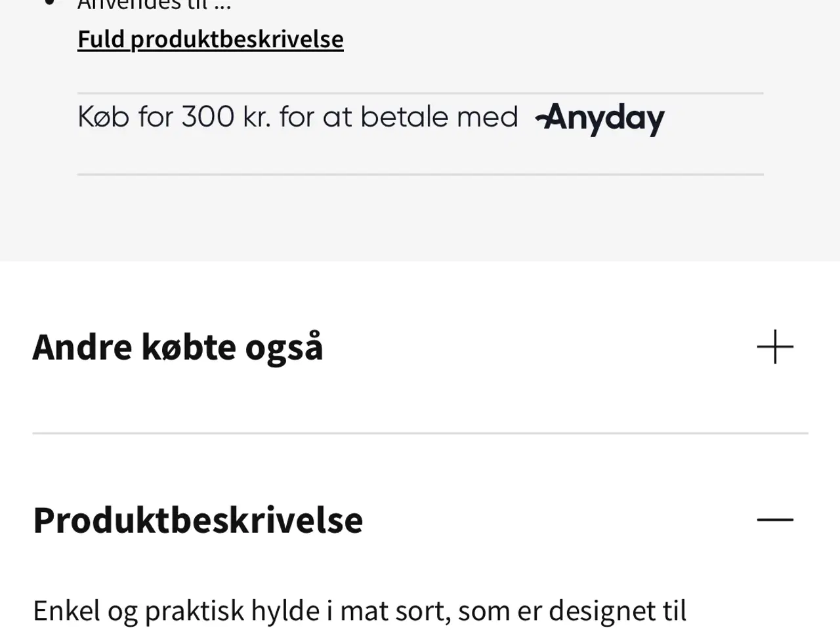This screenshot has width=840, height=630.
Task: Tap the collapse symbol for product description
Action: pos(775,519)
